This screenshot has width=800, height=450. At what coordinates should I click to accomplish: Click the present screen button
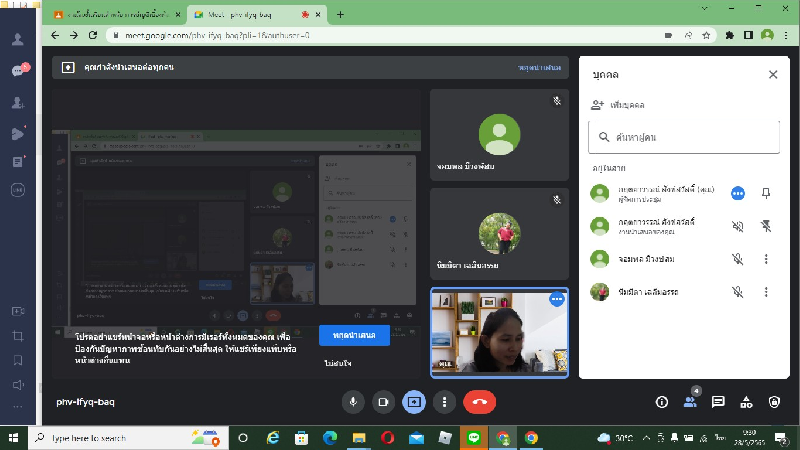point(413,401)
